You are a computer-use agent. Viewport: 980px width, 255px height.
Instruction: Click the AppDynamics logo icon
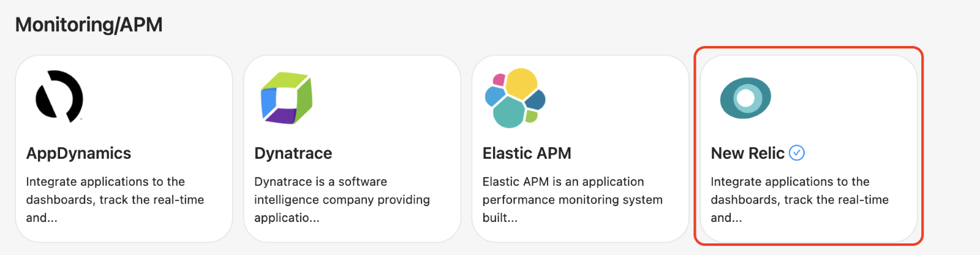59,97
